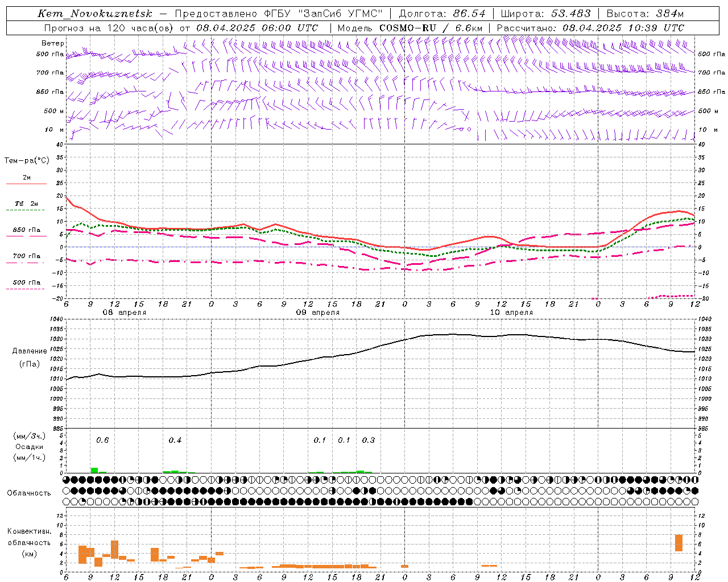Click the "(мм/3ч.)" units label
Screen dimensions: 728x582
[29, 436]
